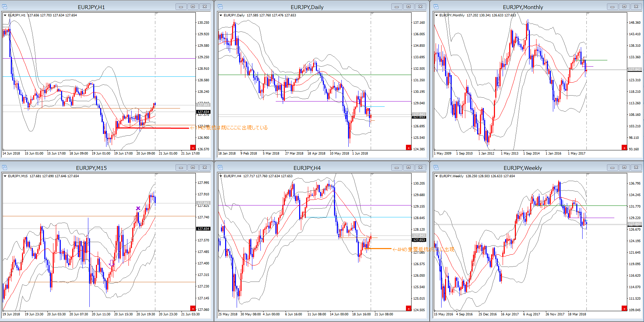Click the EURJPY,Monthly chart window icon
Viewport: 644px width, 322px height.
click(x=436, y=7)
